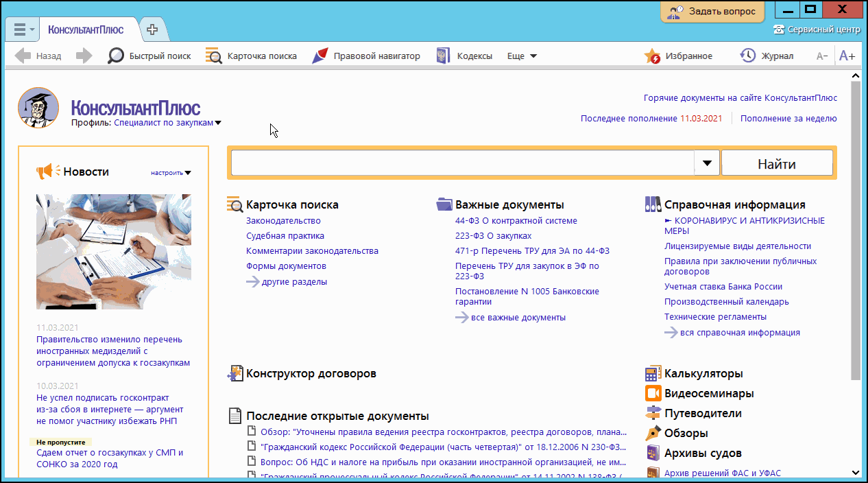Open the Законодательство link
This screenshot has width=868, height=483.
point(283,221)
